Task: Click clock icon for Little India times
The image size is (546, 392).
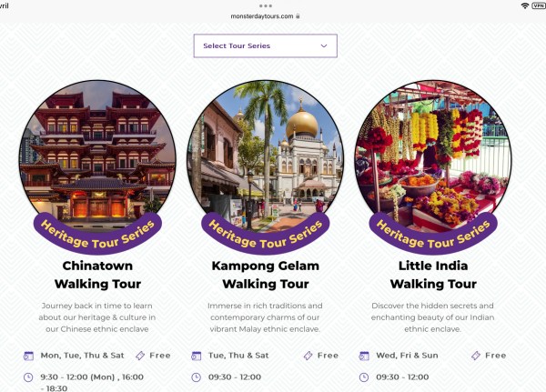Action: pos(364,377)
